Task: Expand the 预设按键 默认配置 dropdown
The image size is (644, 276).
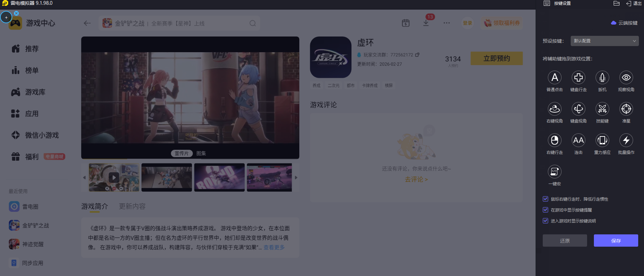Action: coord(605,41)
